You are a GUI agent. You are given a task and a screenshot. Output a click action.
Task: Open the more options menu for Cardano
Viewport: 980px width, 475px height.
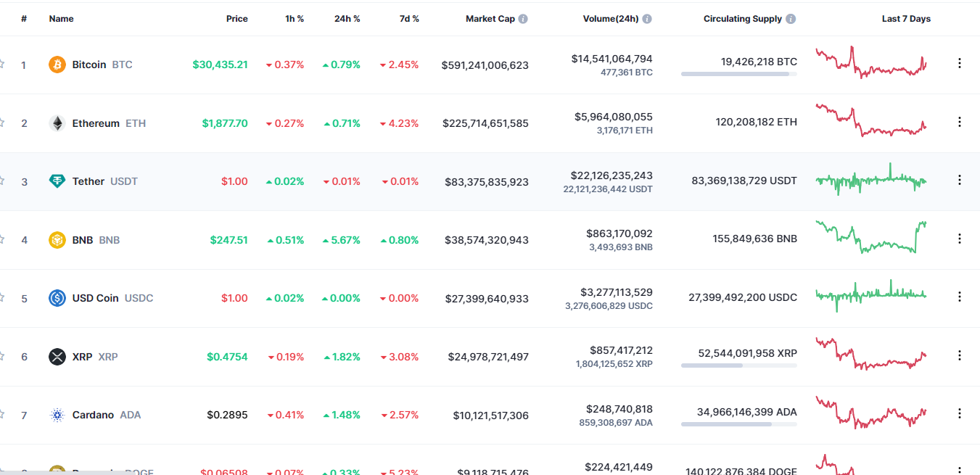click(x=960, y=415)
